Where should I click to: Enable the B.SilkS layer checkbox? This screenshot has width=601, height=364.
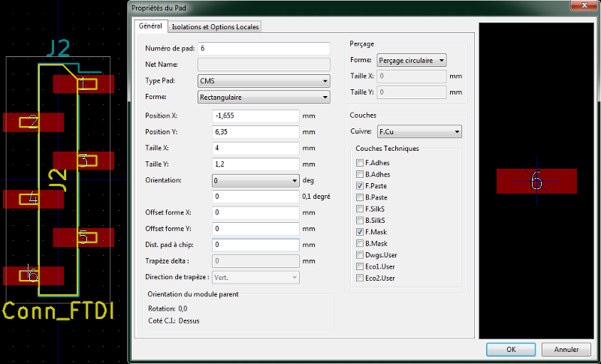[360, 220]
